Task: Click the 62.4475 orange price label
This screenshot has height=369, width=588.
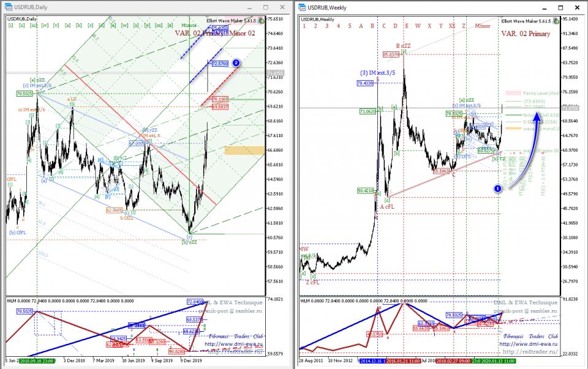Action: [114, 210]
